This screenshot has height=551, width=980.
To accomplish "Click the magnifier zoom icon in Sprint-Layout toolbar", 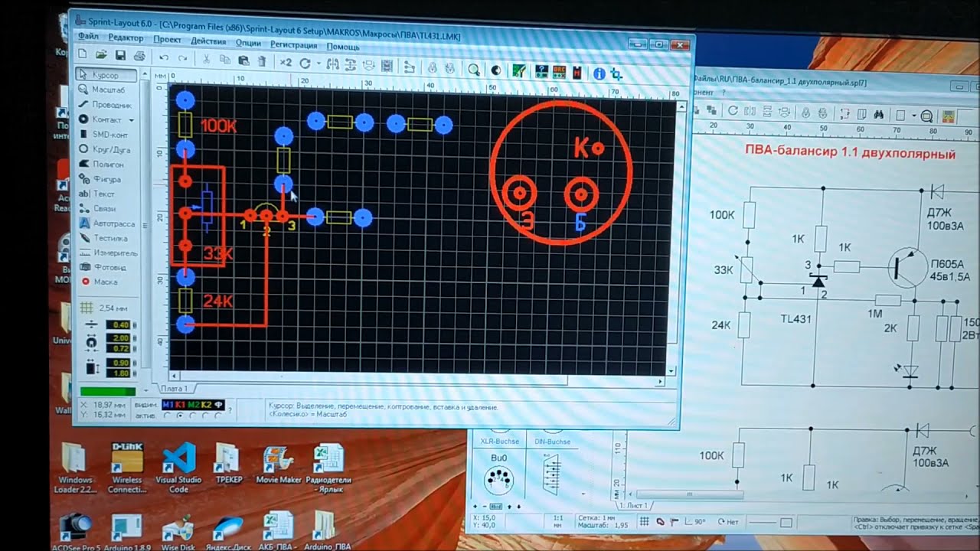I will 473,70.
